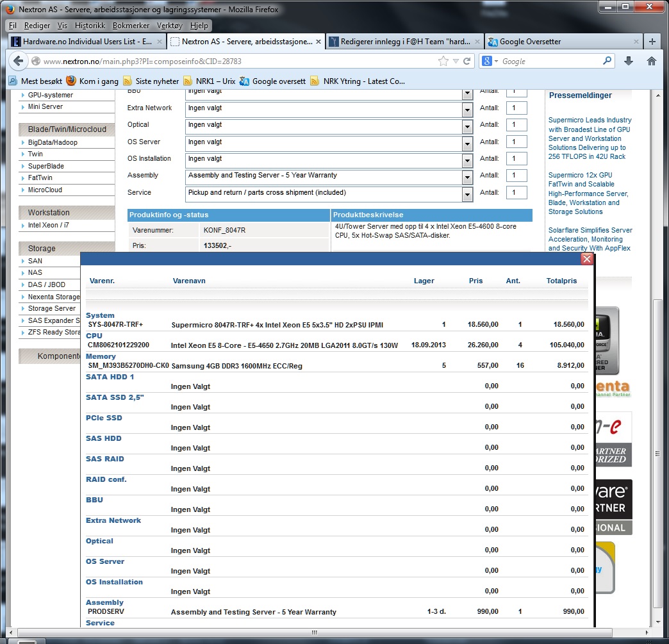
Task: Click the Nenta partner logo thumbnail
Action: click(613, 388)
